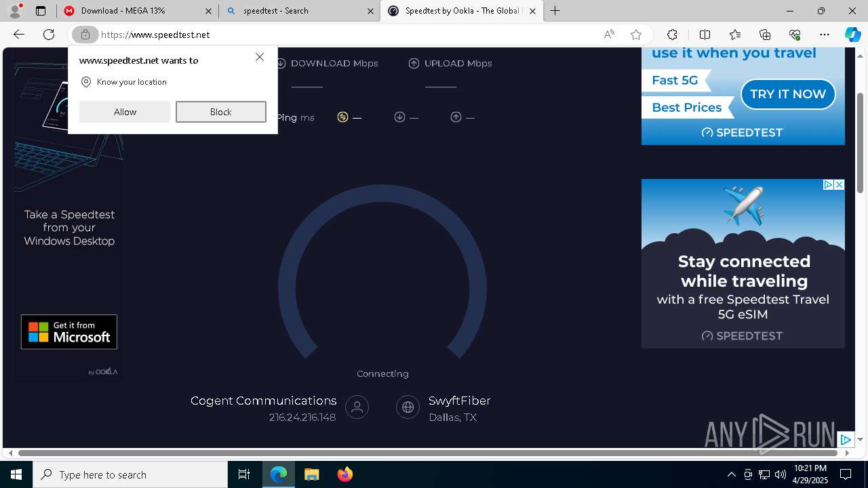Viewport: 868px width, 488px height.
Task: Click Get it from Microsoft badge
Action: (69, 332)
